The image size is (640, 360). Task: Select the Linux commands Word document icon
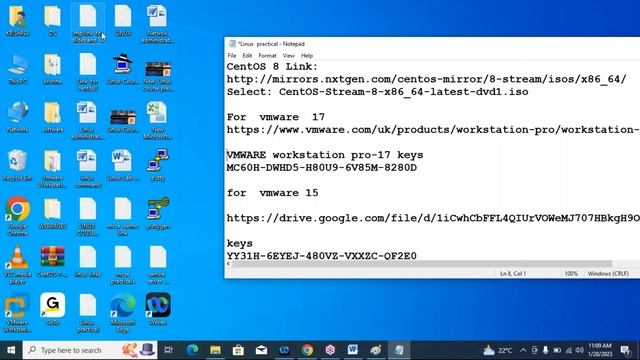[x=88, y=168]
